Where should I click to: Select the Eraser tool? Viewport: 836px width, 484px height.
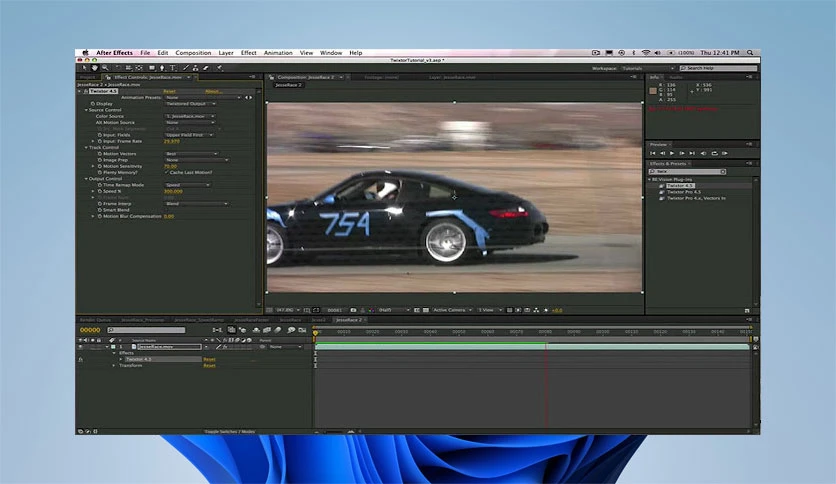(x=206, y=68)
